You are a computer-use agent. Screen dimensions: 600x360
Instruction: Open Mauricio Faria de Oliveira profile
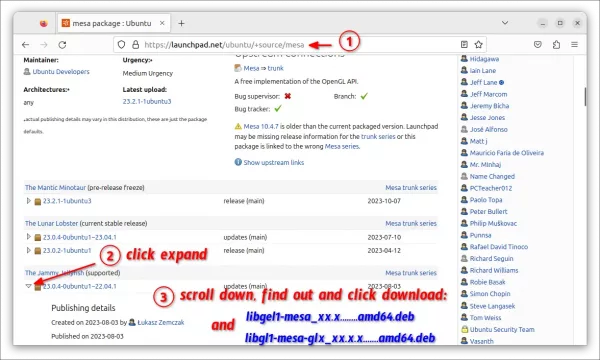click(507, 153)
